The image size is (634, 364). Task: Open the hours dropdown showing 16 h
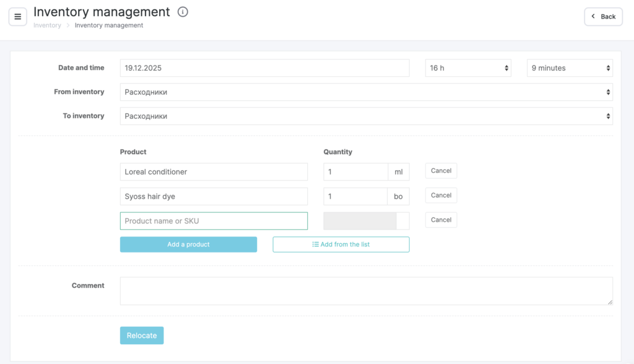pos(467,68)
